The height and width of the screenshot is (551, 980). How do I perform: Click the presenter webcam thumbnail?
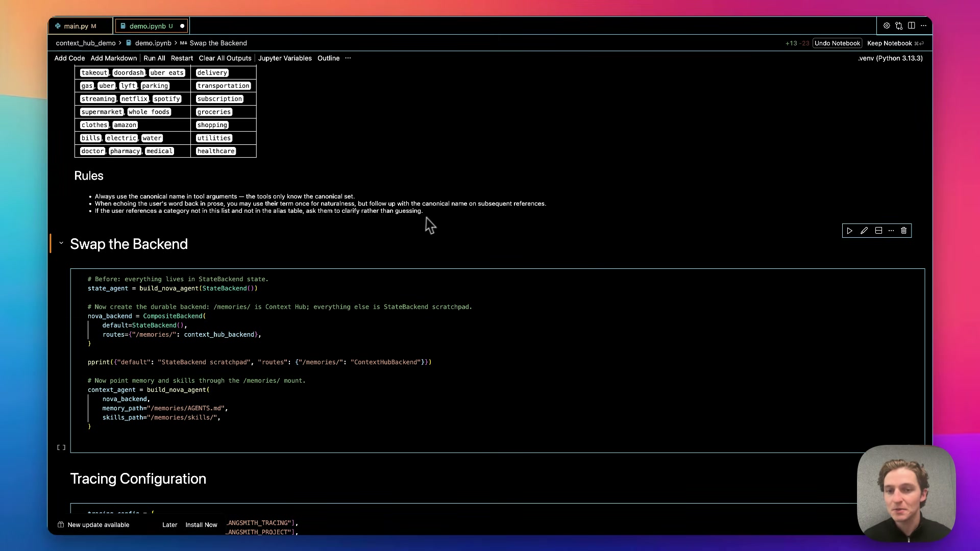tap(906, 493)
